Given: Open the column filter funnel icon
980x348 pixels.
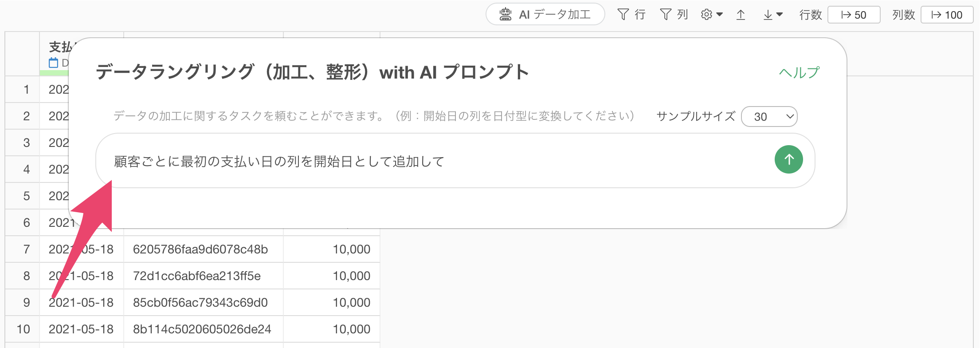Looking at the screenshot, I should tap(666, 15).
